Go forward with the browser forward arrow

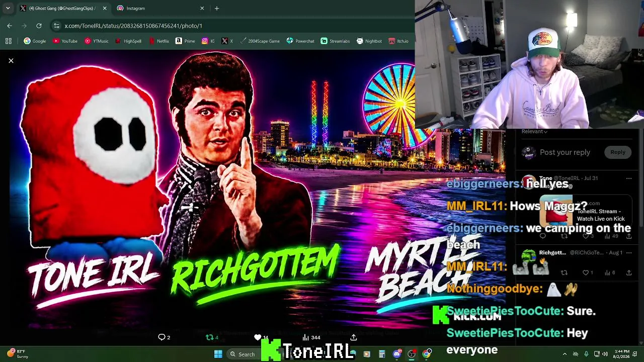[24, 26]
